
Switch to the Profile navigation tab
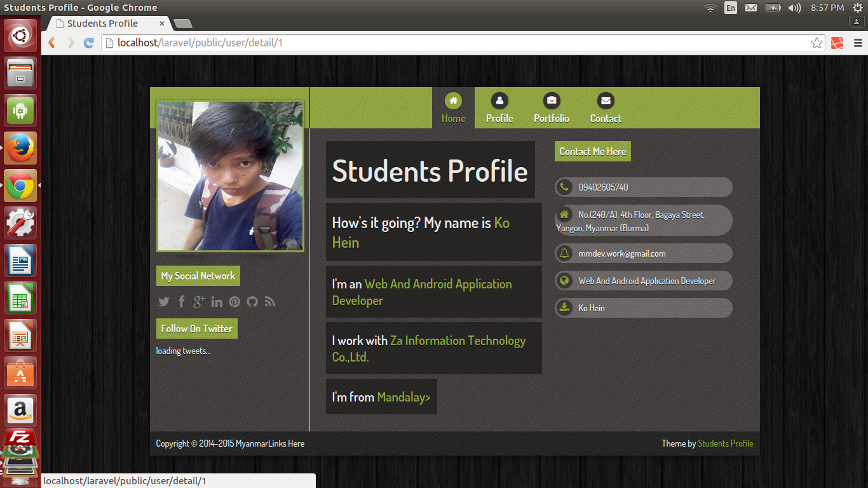(499, 108)
